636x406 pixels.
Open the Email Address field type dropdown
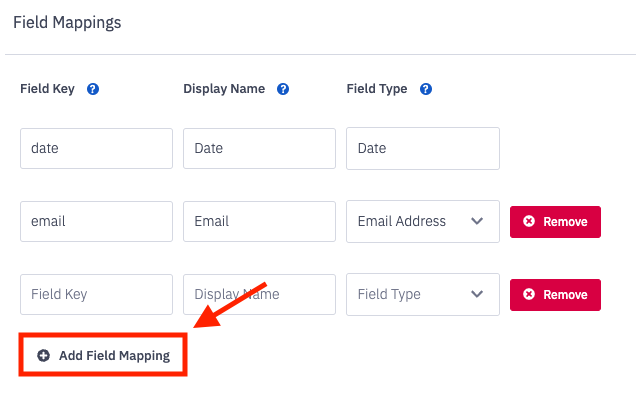point(422,221)
